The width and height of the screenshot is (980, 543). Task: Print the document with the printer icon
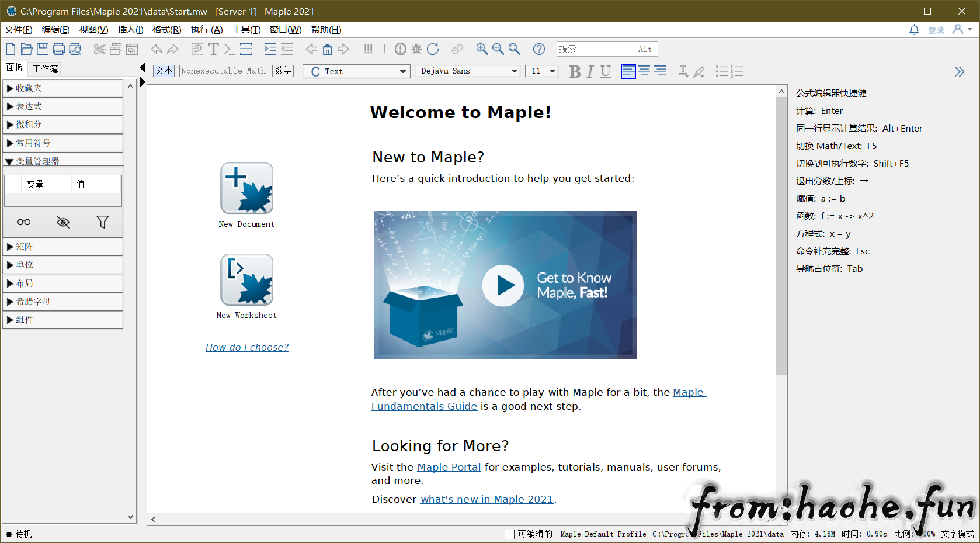(x=59, y=49)
